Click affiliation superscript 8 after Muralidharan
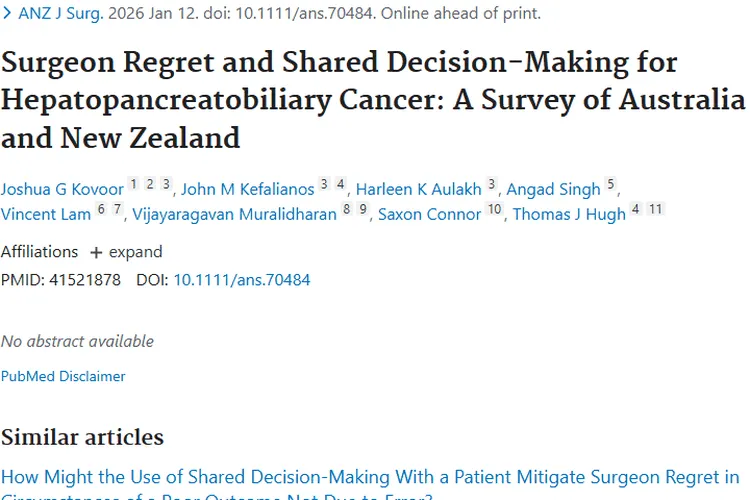 pos(346,209)
